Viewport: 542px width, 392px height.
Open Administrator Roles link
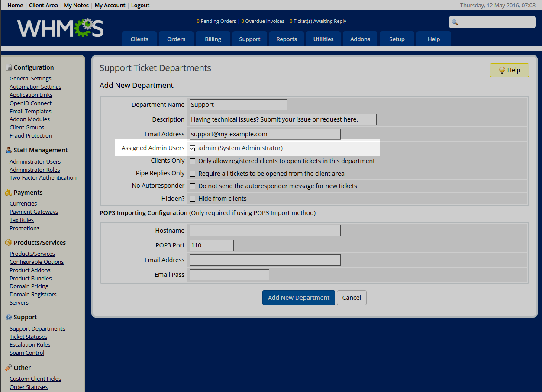pyautogui.click(x=35, y=170)
